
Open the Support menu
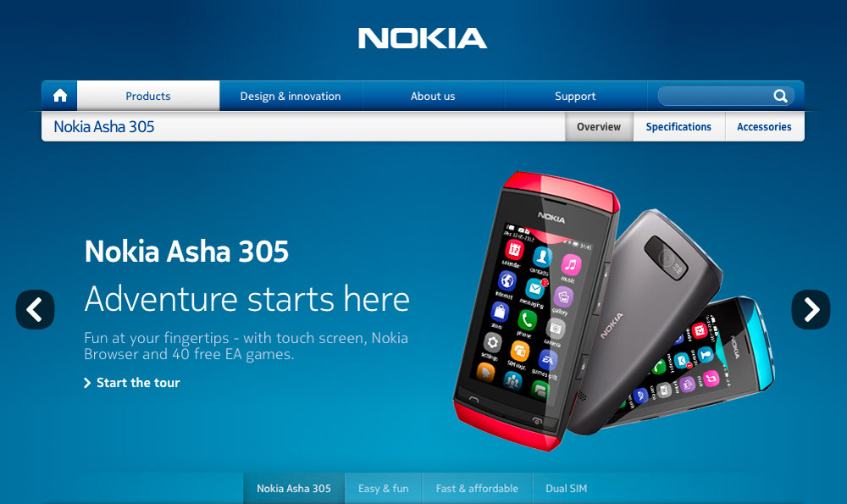point(575,96)
